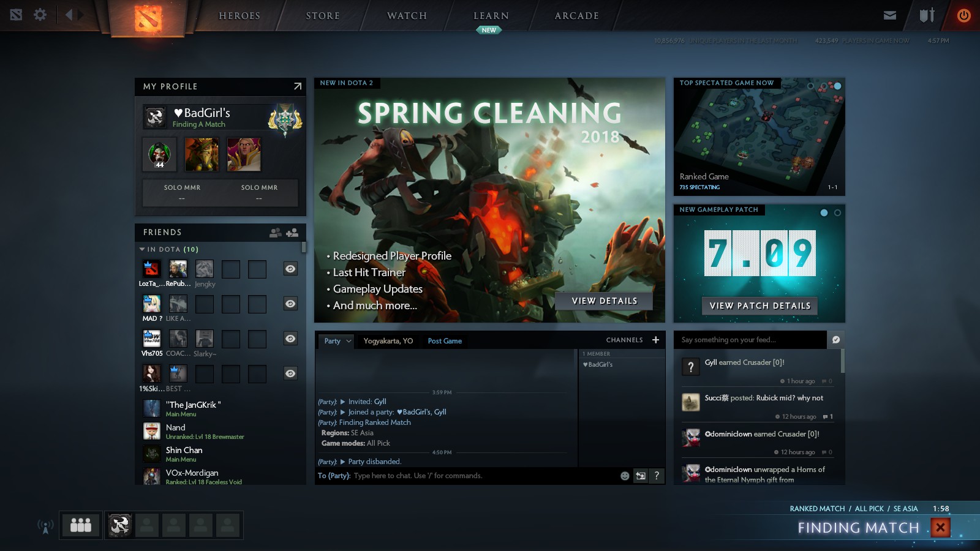Image resolution: width=980 pixels, height=551 pixels.
Task: Click the third favorite hero thumbnail in profile
Action: (244, 154)
